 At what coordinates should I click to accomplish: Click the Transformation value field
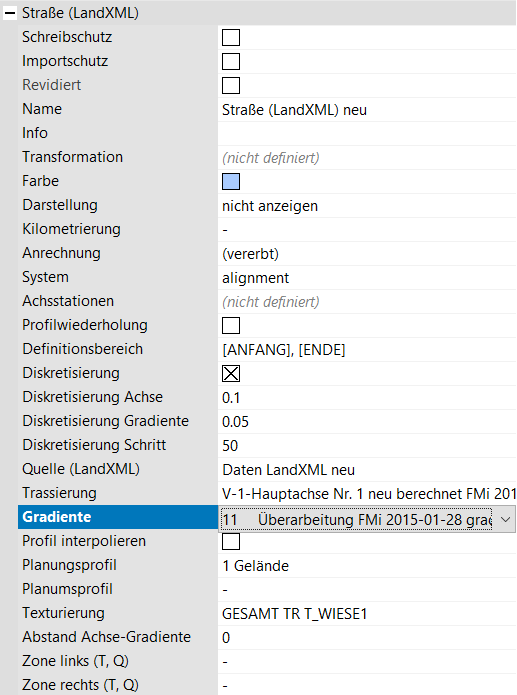[x=367, y=158]
